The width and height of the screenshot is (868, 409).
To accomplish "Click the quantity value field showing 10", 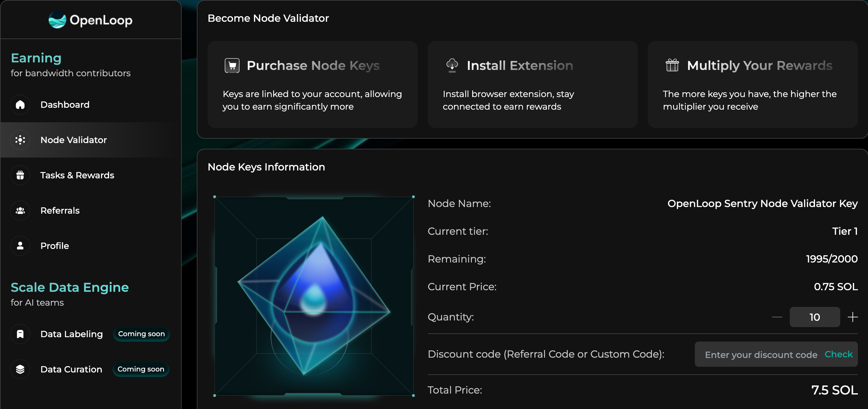I will (x=814, y=317).
